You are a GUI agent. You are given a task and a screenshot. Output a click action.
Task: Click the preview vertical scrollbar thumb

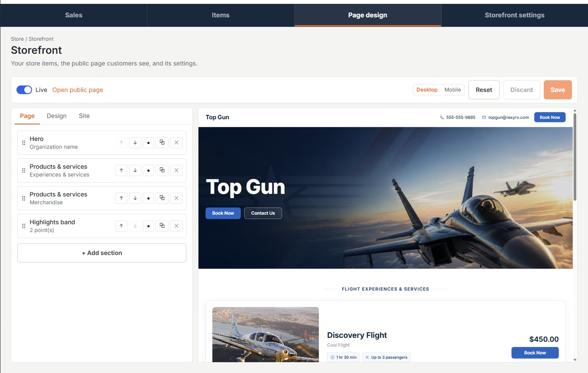coord(575,156)
